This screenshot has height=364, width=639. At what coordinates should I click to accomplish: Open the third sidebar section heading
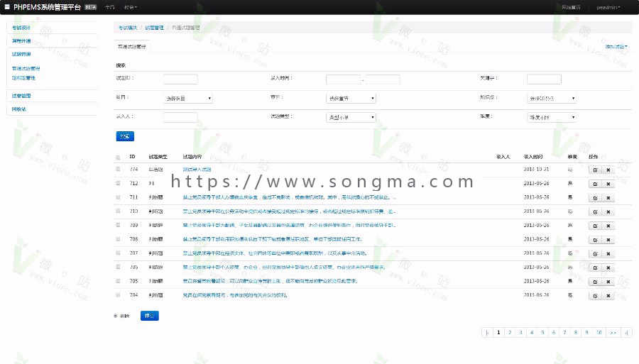pos(21,54)
